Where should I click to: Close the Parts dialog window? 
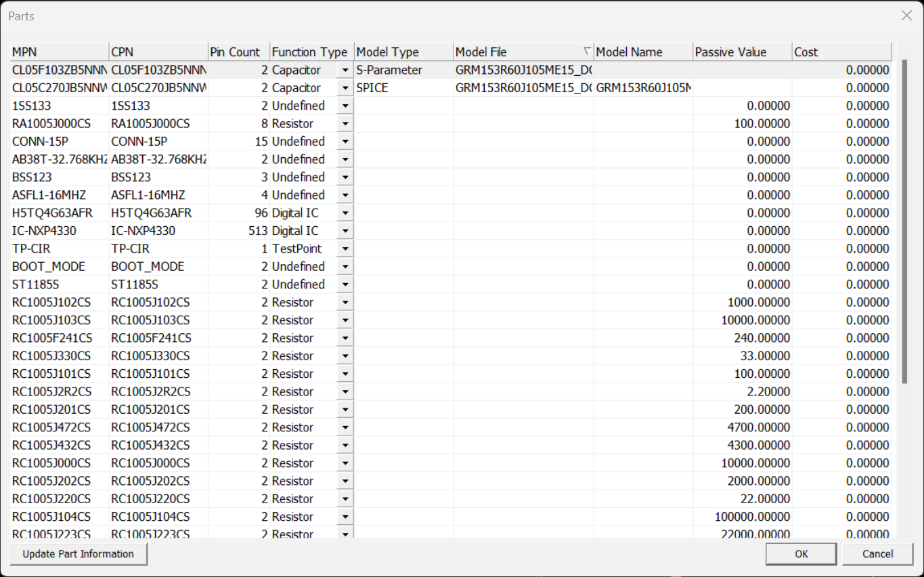pos(906,16)
